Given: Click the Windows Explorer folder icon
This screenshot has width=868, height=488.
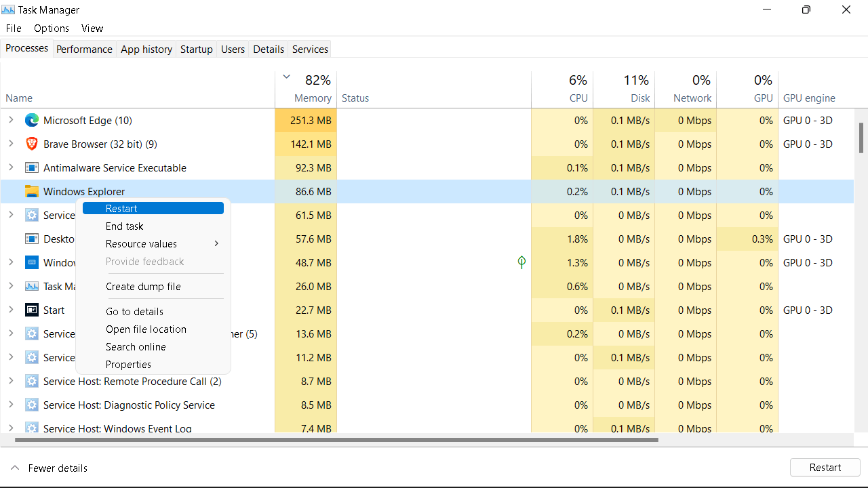Looking at the screenshot, I should point(31,192).
